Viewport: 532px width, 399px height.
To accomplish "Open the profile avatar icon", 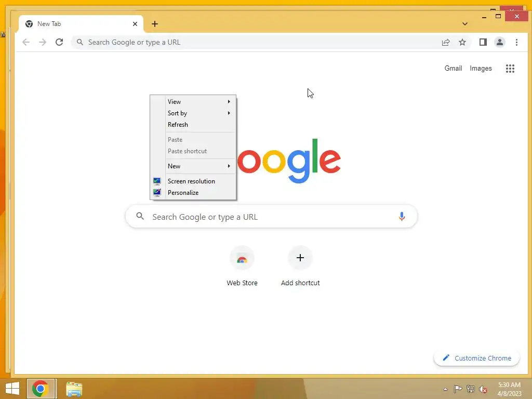I will pos(499,42).
